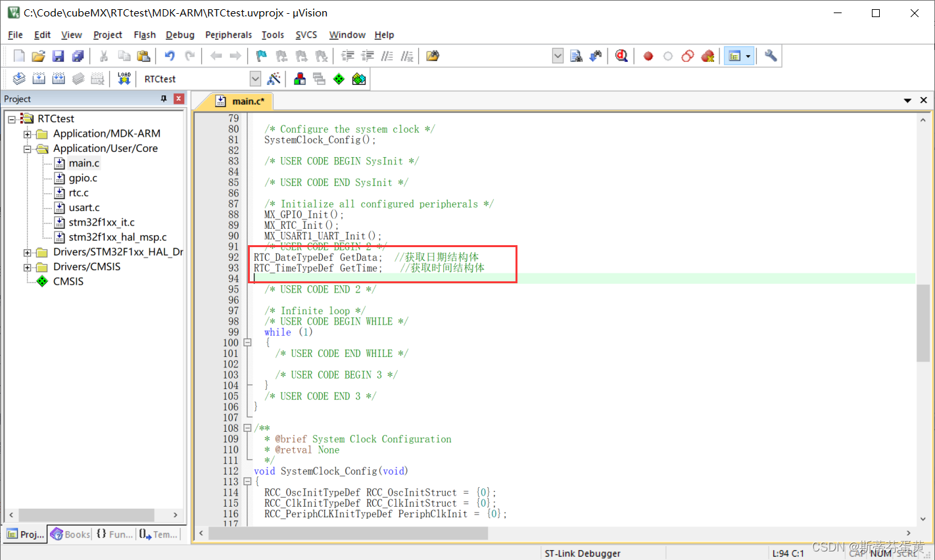Select the CMSIS component item
Image resolution: width=935 pixels, height=560 pixels.
coord(68,281)
